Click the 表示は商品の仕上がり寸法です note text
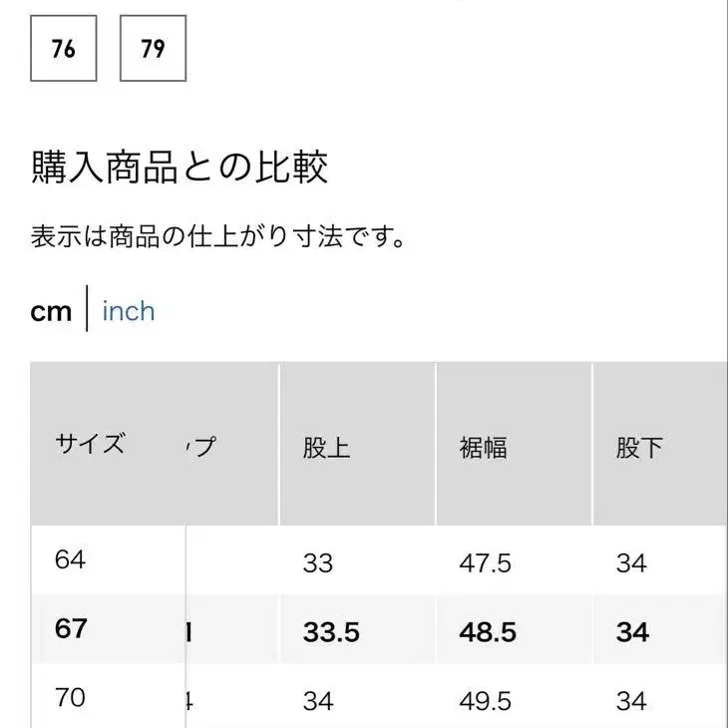Image resolution: width=728 pixels, height=728 pixels. tap(218, 239)
